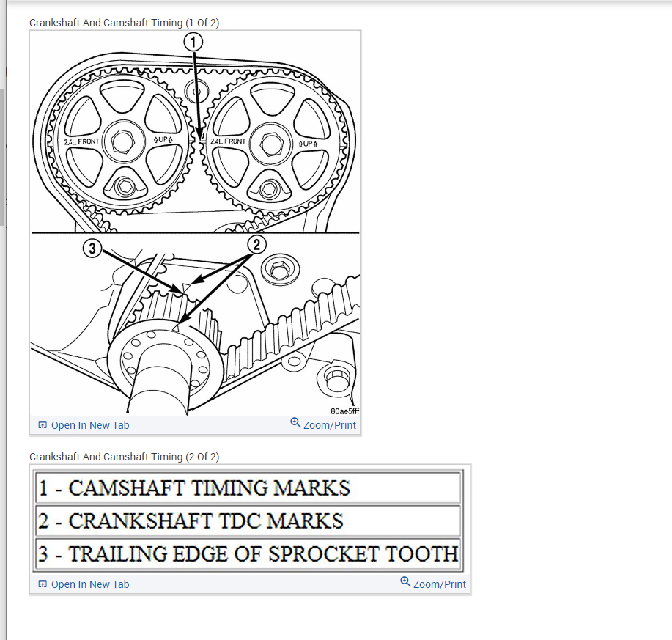Image resolution: width=672 pixels, height=640 pixels.
Task: Click the timing diagram's 'Open In New Tab' link
Action: tap(90, 425)
